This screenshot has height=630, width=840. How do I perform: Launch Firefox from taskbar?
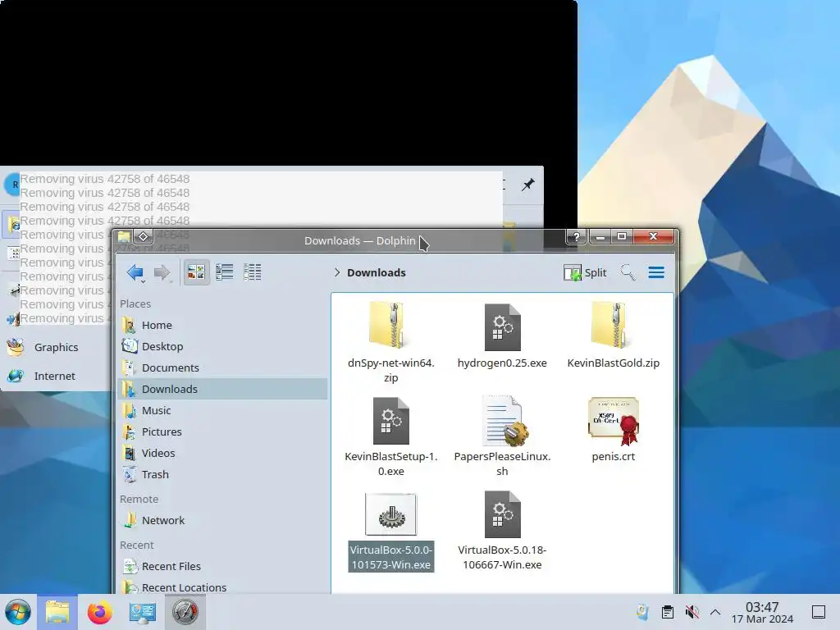tap(99, 612)
